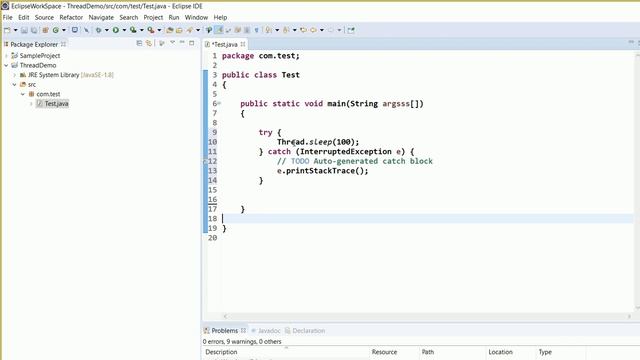Click the Open Type toolbar icon
This screenshot has height=360, width=640.
click(x=170, y=30)
